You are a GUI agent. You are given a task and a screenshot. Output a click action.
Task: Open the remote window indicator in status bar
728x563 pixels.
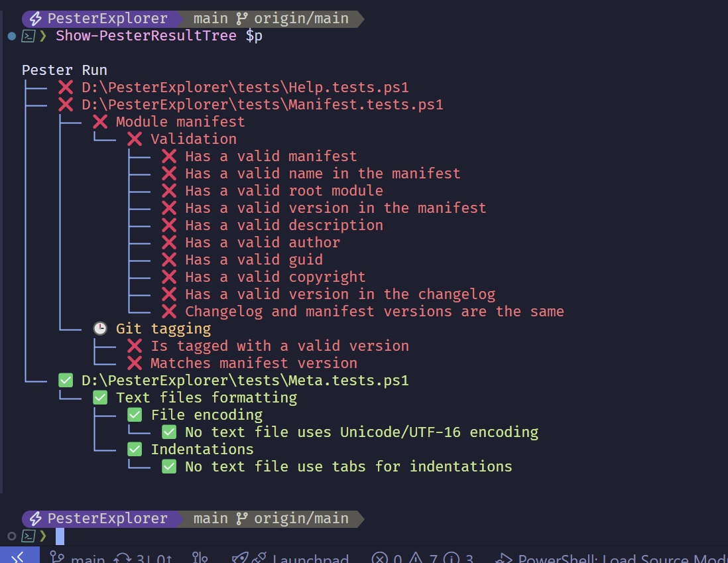[x=19, y=556]
